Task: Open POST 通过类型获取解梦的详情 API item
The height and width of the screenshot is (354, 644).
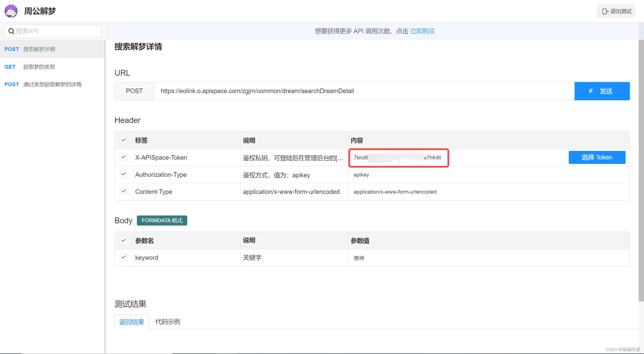Action: pos(52,84)
